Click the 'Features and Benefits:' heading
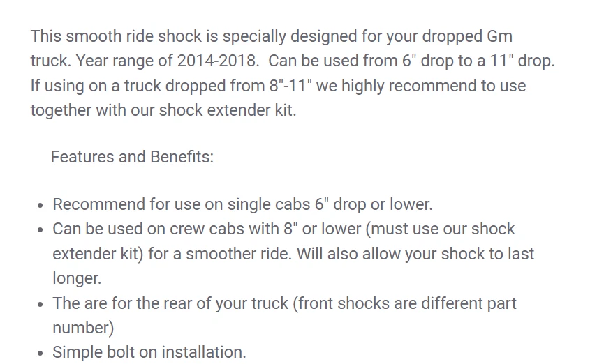 click(132, 156)
